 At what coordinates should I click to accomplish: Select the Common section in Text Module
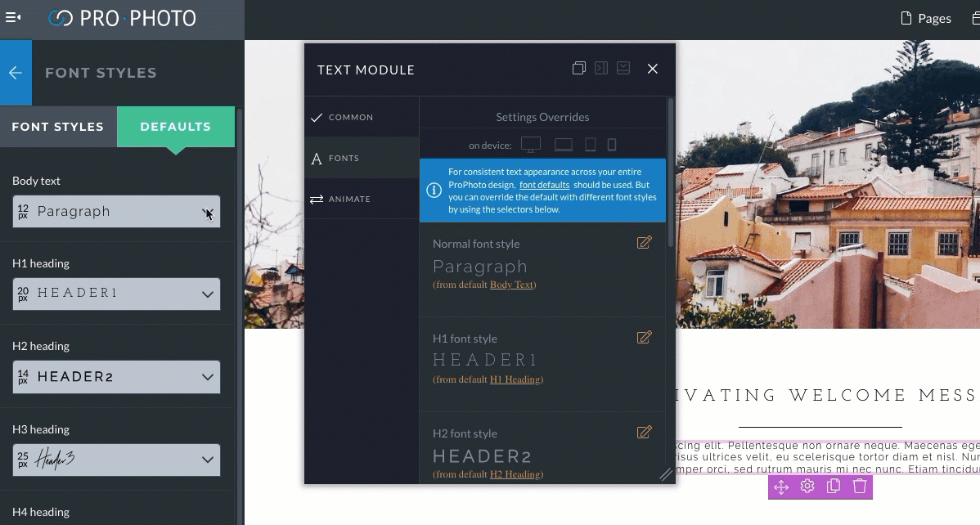pyautogui.click(x=362, y=117)
